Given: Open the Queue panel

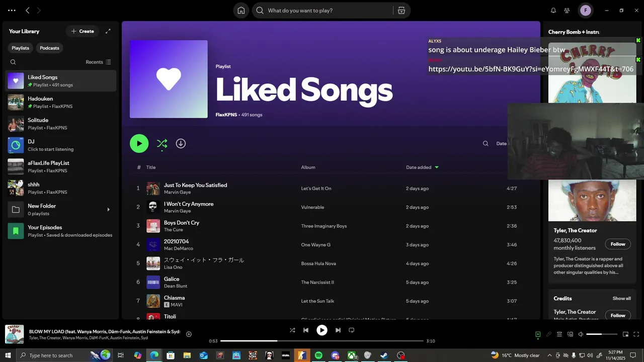Looking at the screenshot, I should point(559,334).
